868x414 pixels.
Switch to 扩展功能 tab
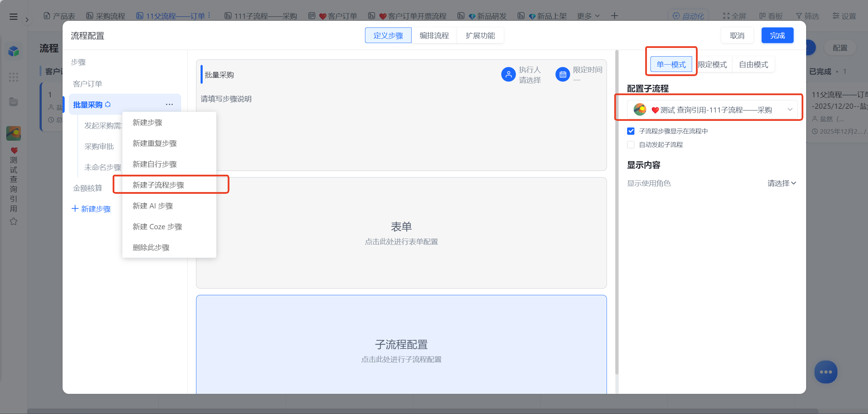pos(480,35)
